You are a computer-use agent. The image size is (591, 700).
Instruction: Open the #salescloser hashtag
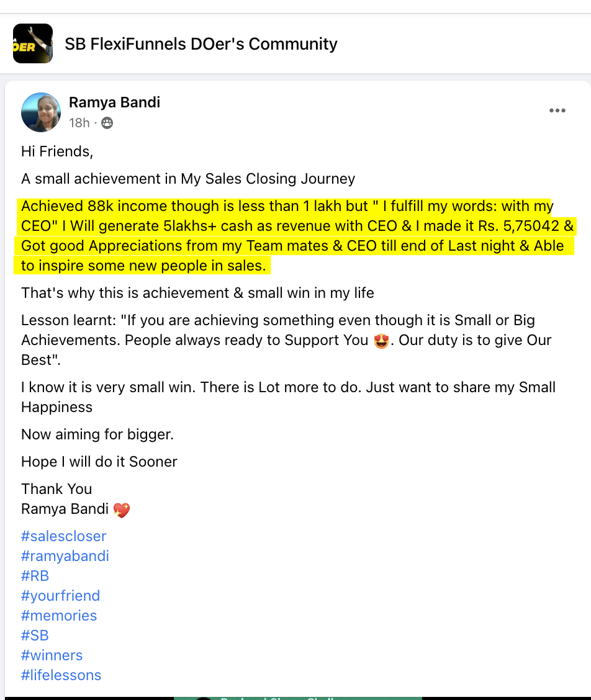(63, 536)
